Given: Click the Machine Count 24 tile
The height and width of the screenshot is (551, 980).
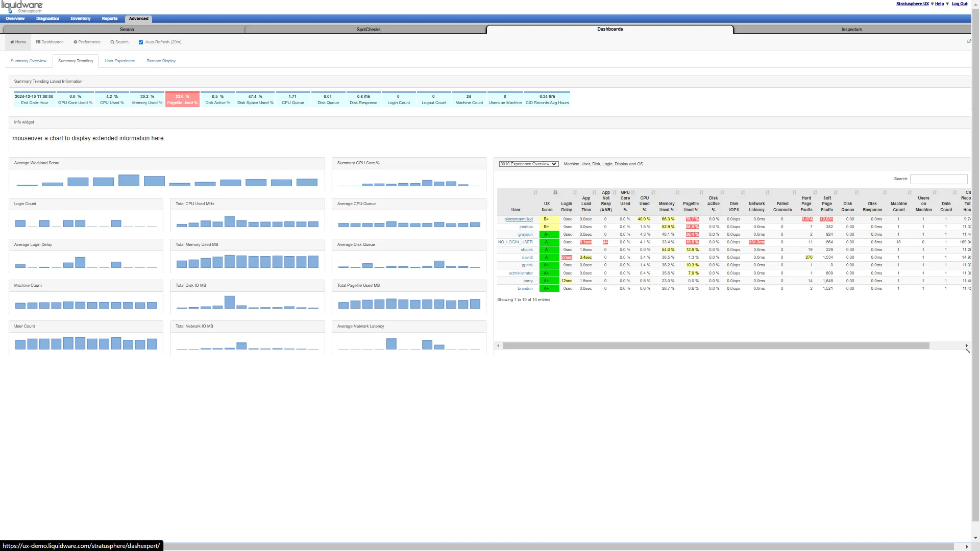Looking at the screenshot, I should pos(469,99).
